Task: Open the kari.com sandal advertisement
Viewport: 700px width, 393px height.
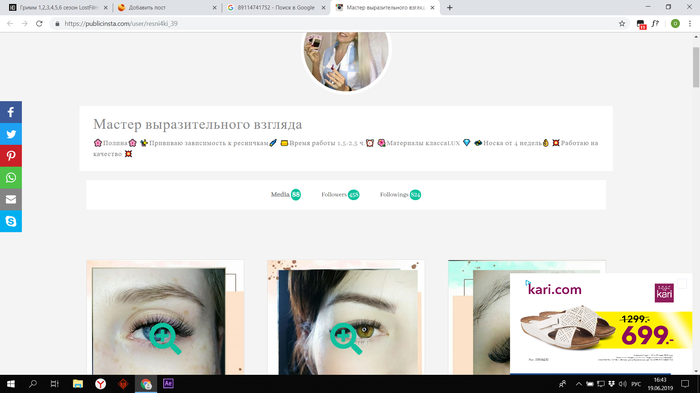Action: pyautogui.click(x=601, y=324)
